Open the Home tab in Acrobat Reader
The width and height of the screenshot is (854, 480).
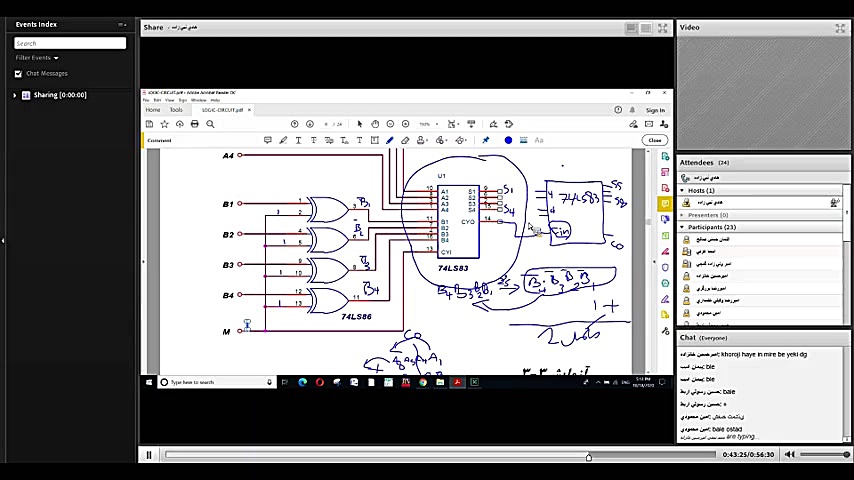click(152, 110)
